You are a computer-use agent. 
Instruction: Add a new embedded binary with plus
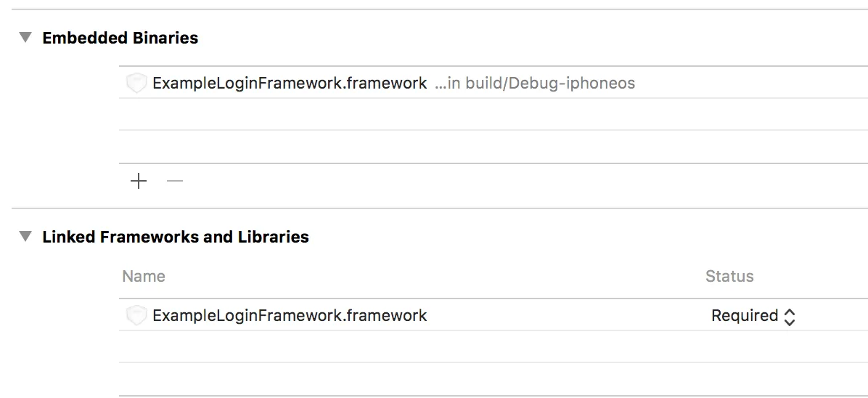click(x=138, y=181)
